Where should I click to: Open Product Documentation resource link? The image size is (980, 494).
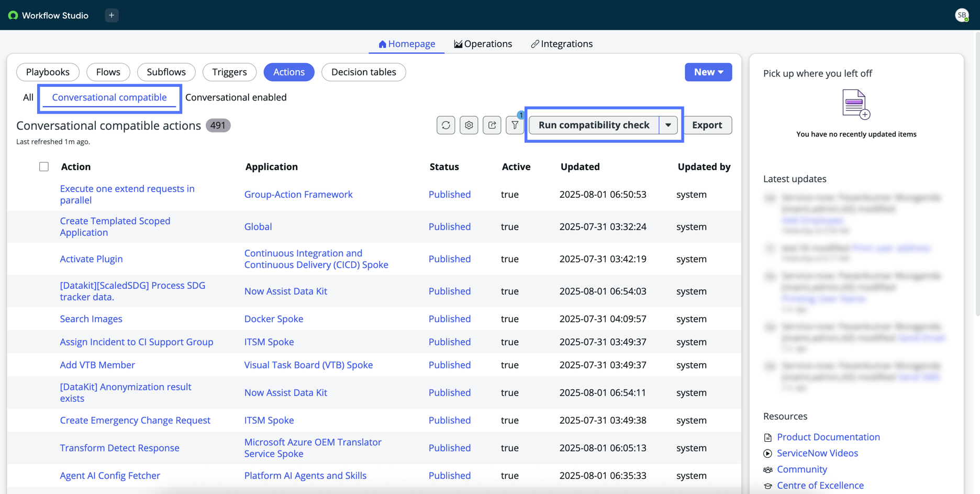[828, 437]
